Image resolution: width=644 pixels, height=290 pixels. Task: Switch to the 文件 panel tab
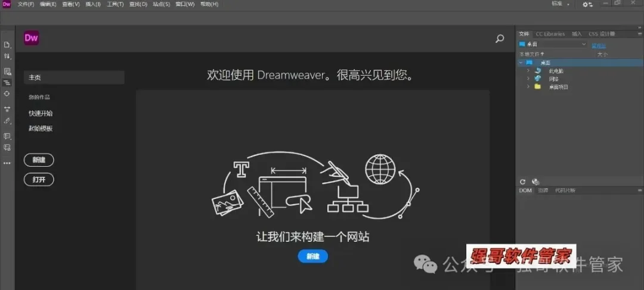[x=524, y=34]
